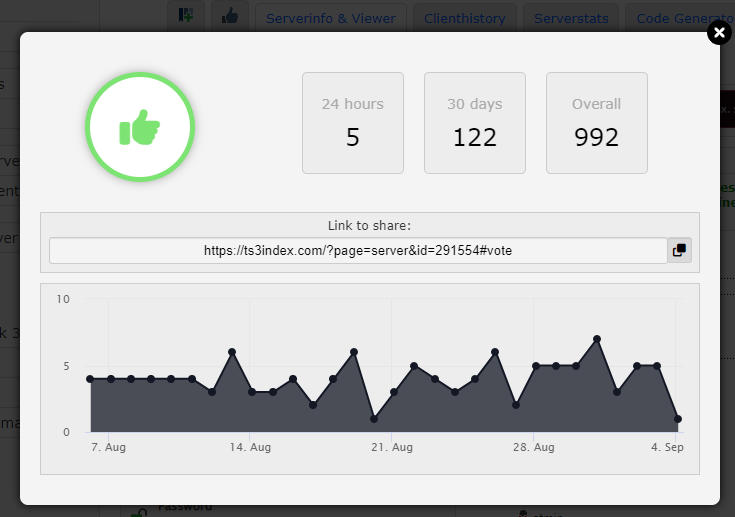Select the Code Generator tab

(x=680, y=18)
